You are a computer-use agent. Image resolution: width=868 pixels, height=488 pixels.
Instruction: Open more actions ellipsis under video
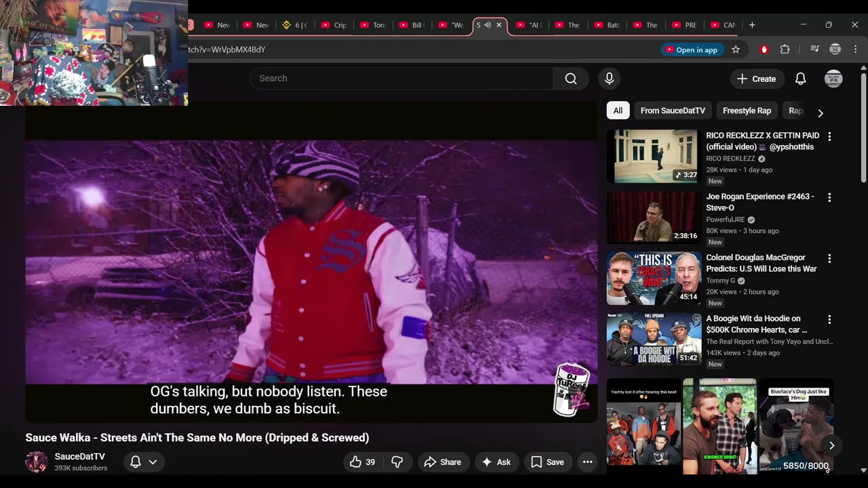587,462
